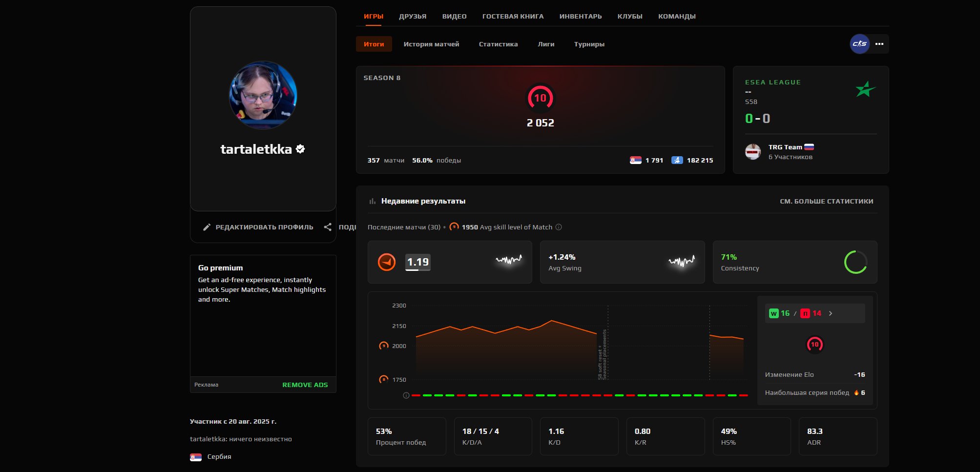
Task: Click the 182 215 ranking number
Action: pyautogui.click(x=700, y=160)
